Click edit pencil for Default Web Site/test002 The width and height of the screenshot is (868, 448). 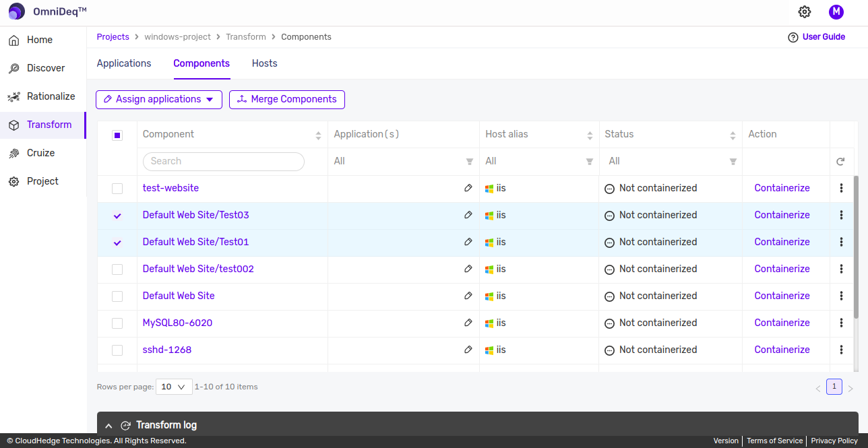468,269
